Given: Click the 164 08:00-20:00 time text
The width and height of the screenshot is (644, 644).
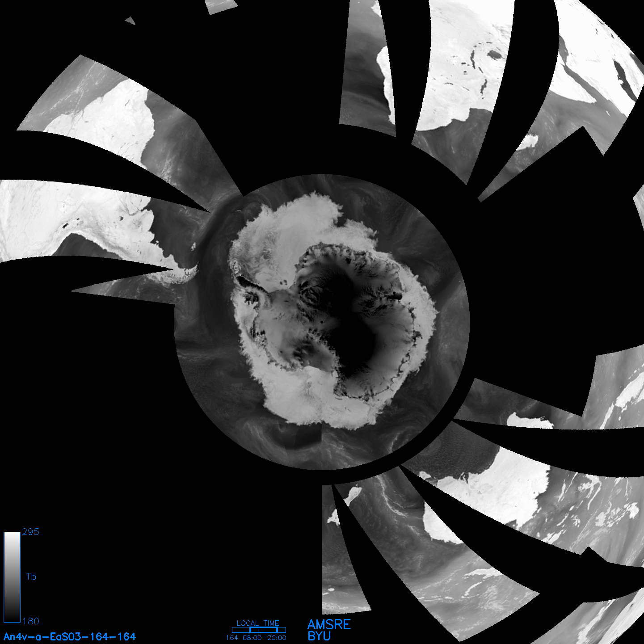Looking at the screenshot, I should point(256,638).
